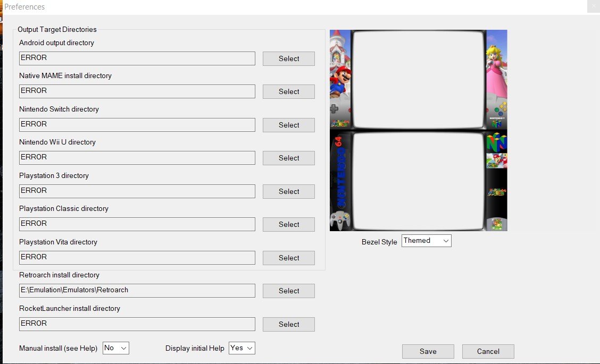The height and width of the screenshot is (364, 600).
Task: Open the Bezel Style dropdown
Action: [426, 241]
